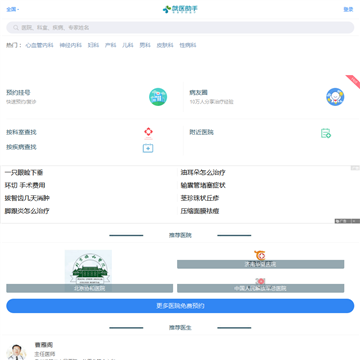The width and height of the screenshot is (360, 360).
Task: Open ad link 脚跟炎怎么治疗
Action: pyautogui.click(x=27, y=211)
